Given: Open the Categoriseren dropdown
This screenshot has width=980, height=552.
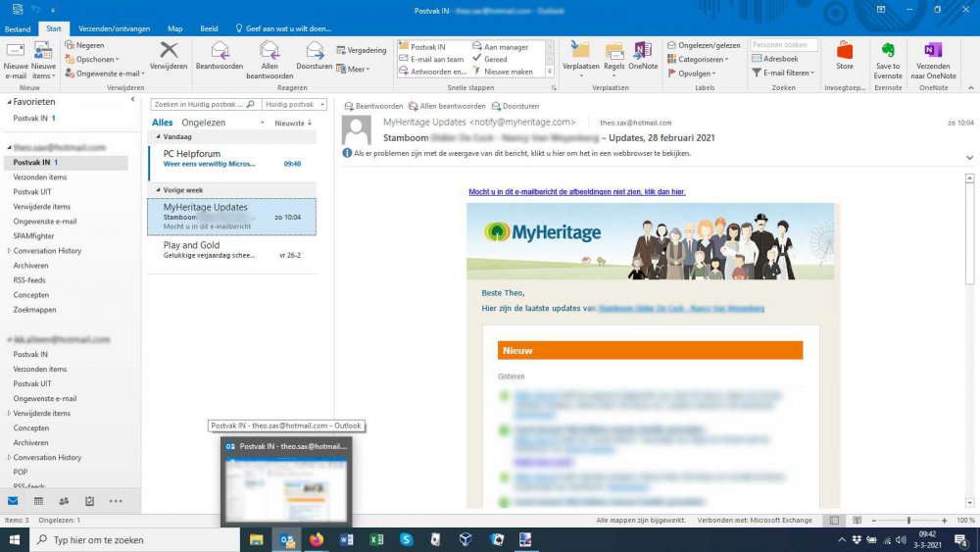Looking at the screenshot, I should (x=698, y=59).
